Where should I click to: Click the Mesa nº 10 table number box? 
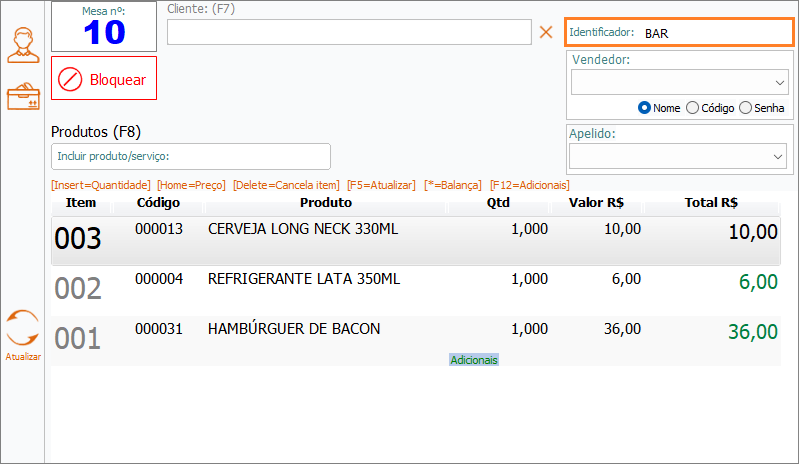click(104, 27)
